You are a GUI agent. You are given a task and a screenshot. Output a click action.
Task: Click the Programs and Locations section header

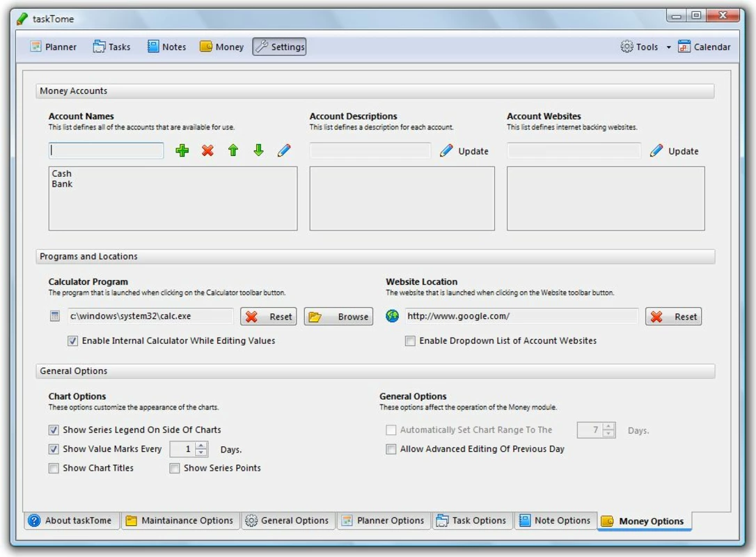point(375,256)
